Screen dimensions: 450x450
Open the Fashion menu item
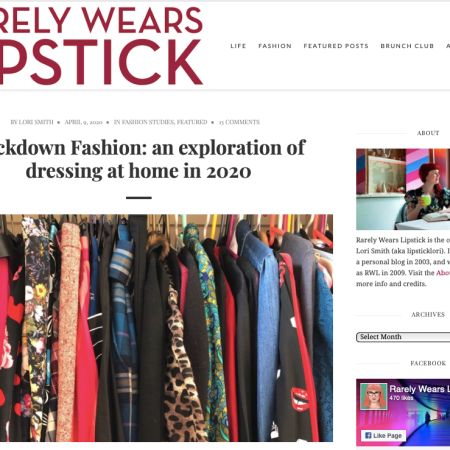275,46
